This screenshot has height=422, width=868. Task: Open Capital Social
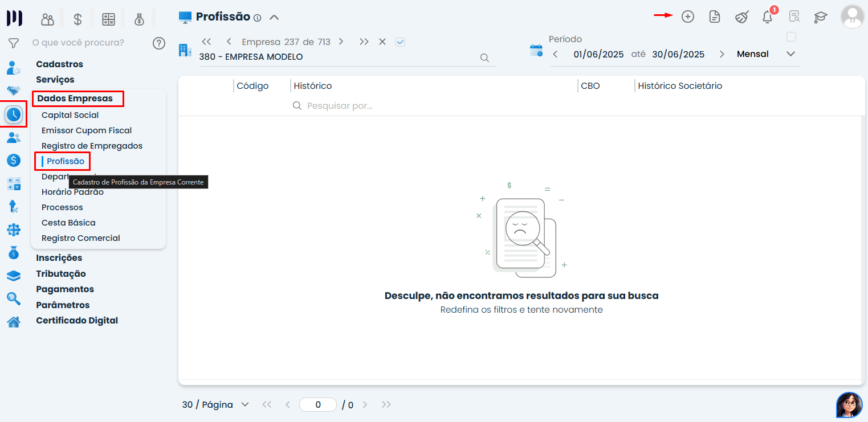coord(70,115)
